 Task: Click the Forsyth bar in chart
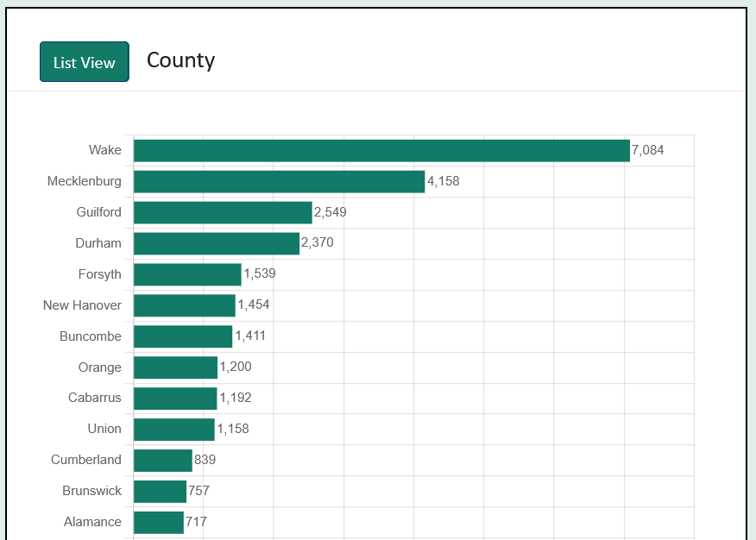click(x=187, y=274)
